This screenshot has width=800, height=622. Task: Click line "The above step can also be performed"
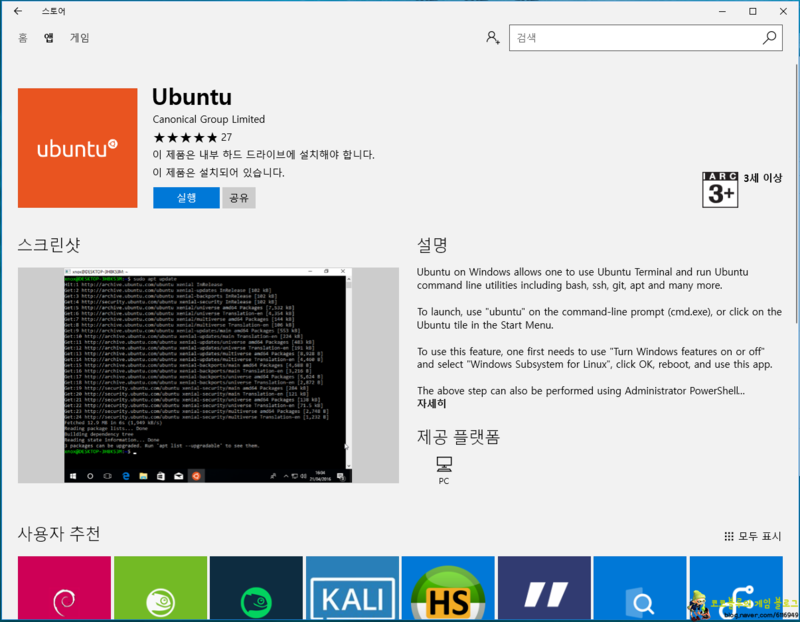581,391
